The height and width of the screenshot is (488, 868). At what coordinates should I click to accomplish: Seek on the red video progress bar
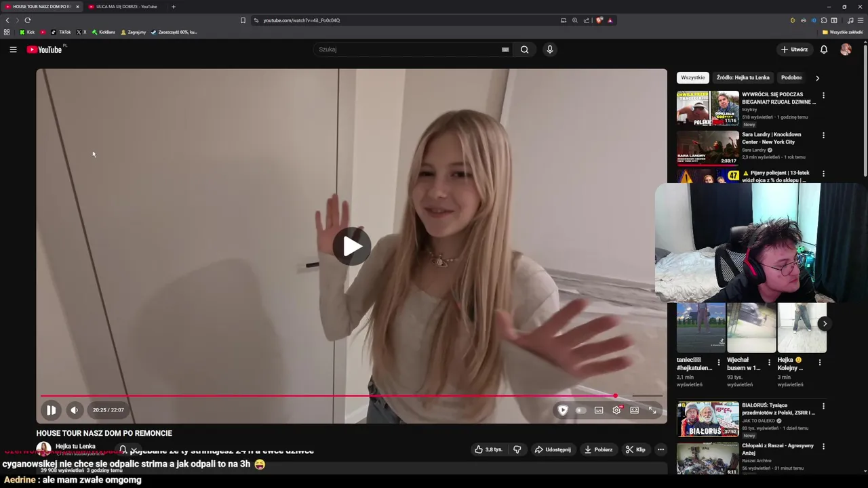pos(328,396)
